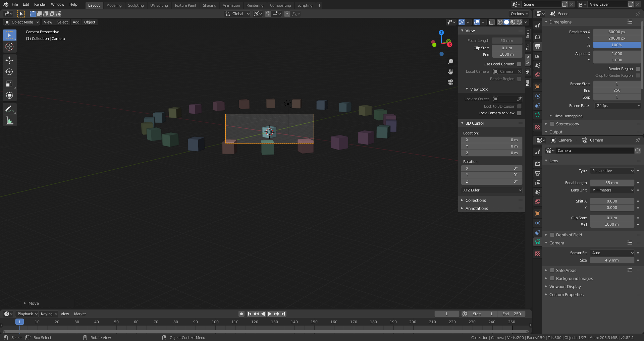Click inside the Focal Length 35mm field
The image size is (644, 341).
612,183
